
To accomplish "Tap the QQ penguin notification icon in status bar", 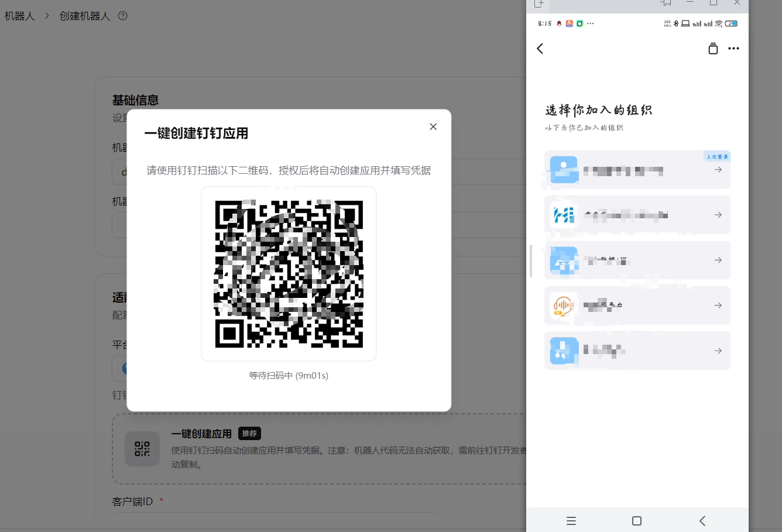I will (x=560, y=23).
